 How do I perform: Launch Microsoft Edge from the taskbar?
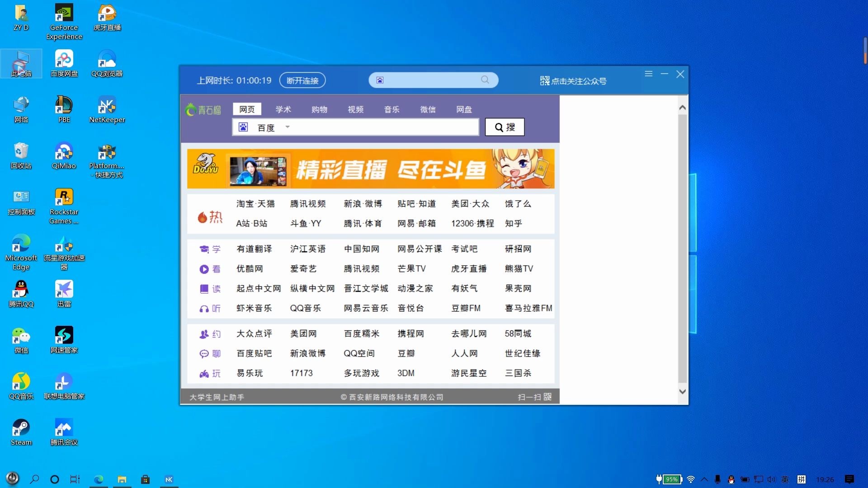[99, 479]
